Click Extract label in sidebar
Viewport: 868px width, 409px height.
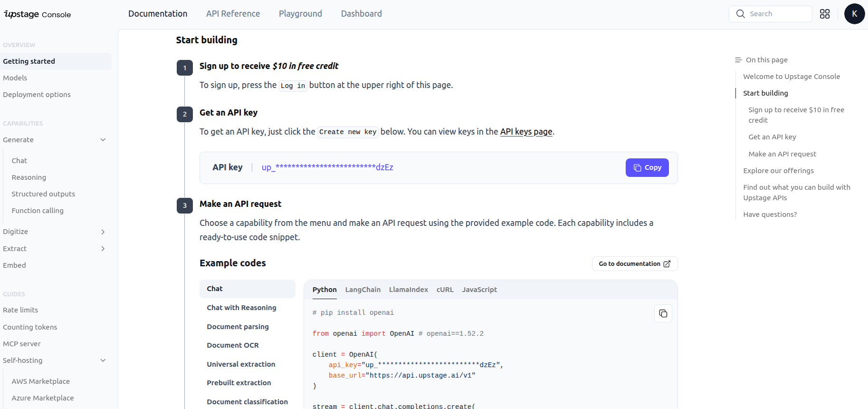click(15, 249)
